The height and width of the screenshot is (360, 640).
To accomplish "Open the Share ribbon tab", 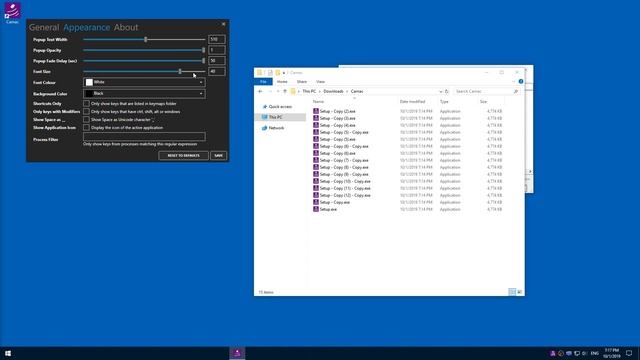I will pos(302,82).
